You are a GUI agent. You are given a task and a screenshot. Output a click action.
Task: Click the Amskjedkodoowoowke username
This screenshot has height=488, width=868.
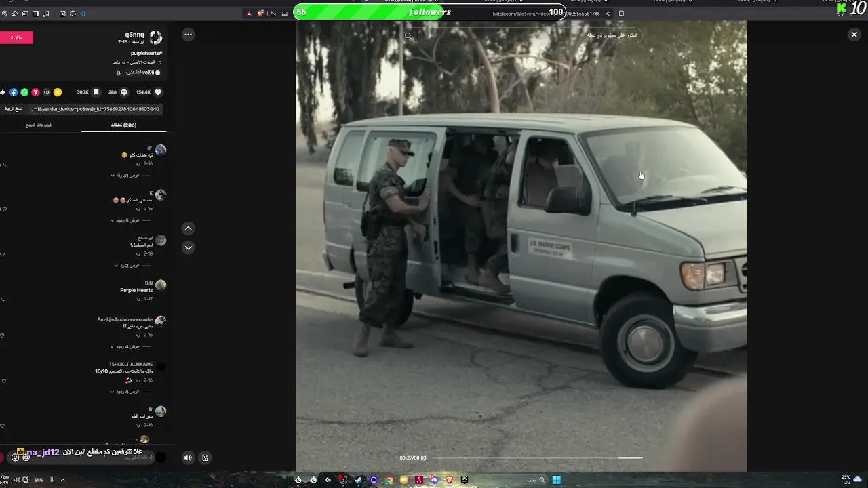click(125, 319)
